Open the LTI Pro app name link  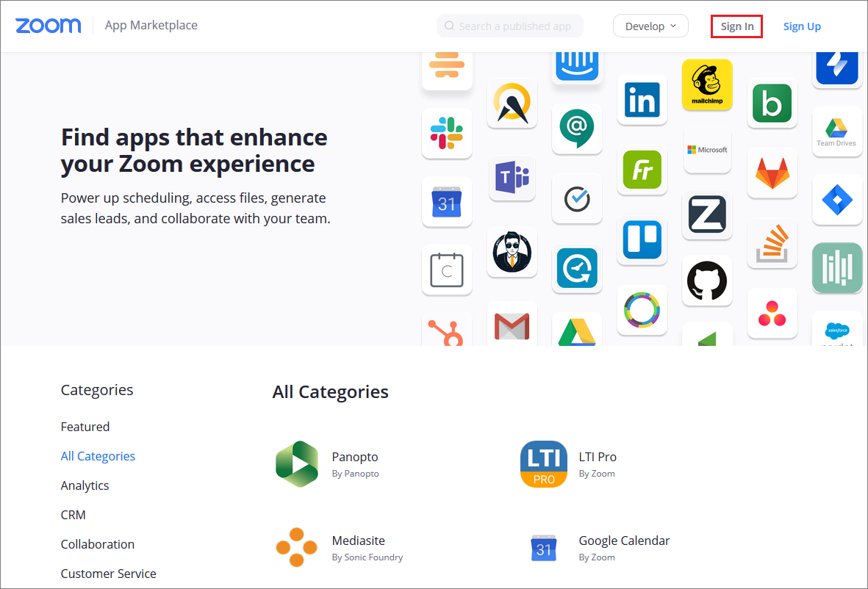(x=598, y=457)
